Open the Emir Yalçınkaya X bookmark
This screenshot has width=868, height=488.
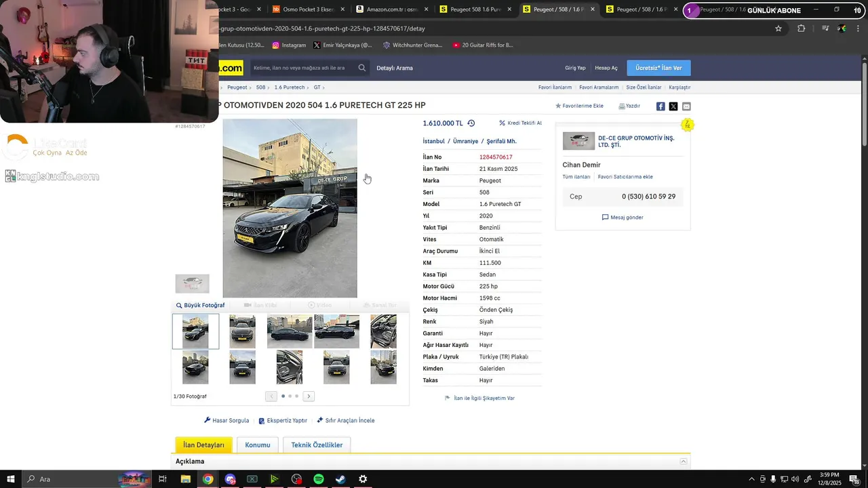coord(342,45)
